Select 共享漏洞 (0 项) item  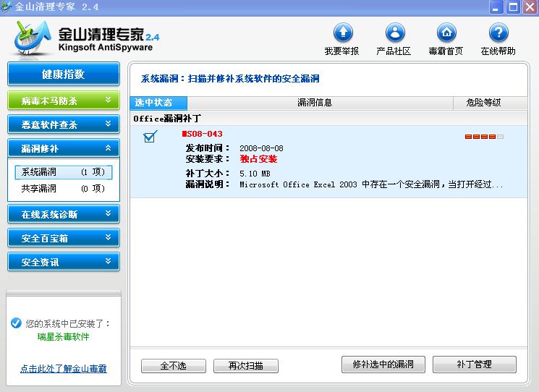pos(64,188)
